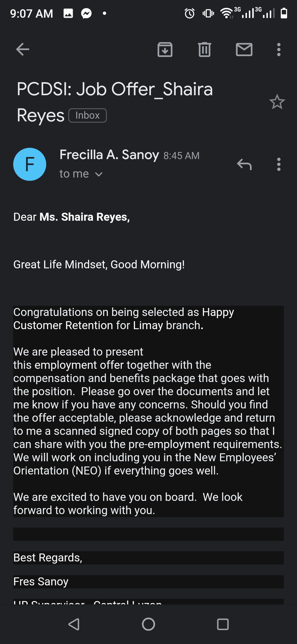Tap the alarm clock status icon

coord(189,13)
